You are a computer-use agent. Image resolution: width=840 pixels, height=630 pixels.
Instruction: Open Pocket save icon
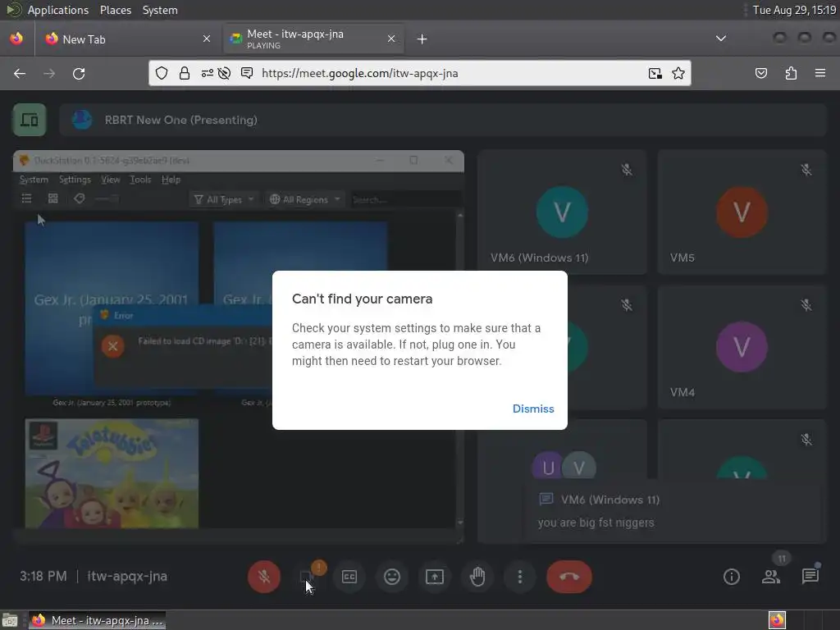pyautogui.click(x=760, y=73)
